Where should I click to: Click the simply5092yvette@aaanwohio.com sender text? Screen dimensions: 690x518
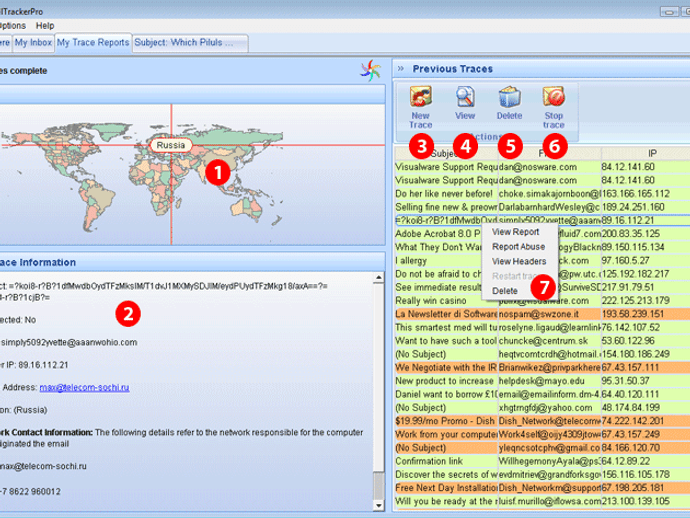69,342
